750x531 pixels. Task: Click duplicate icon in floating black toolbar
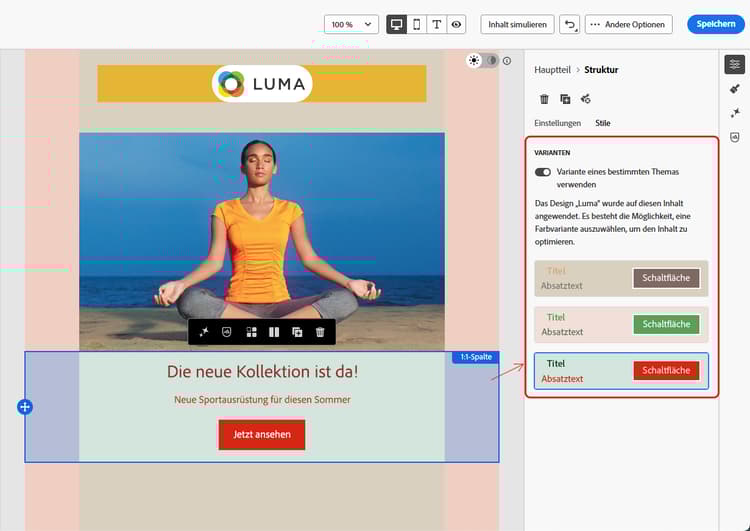pos(297,332)
